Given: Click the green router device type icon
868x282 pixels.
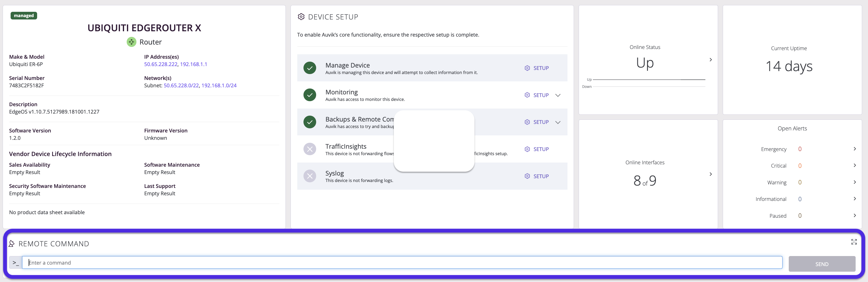Looking at the screenshot, I should click(x=131, y=42).
